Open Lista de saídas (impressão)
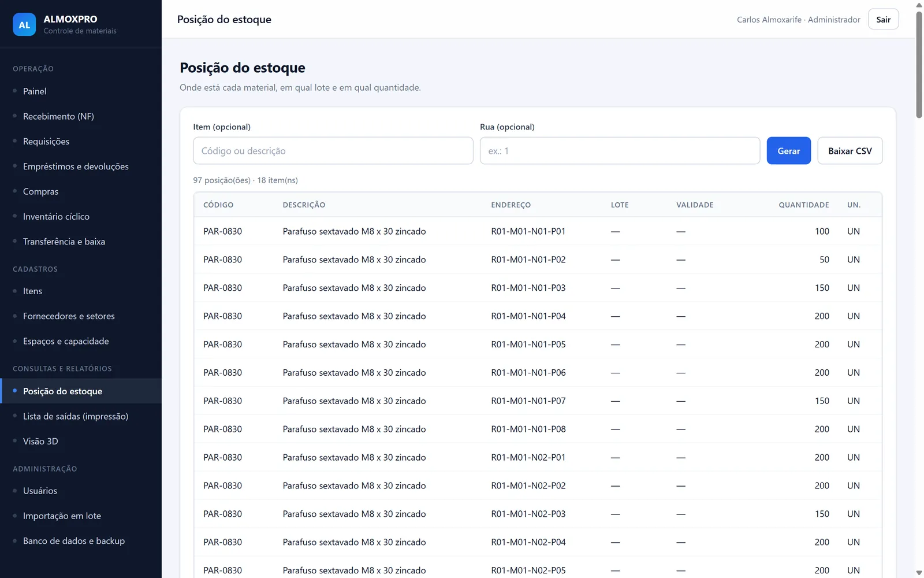The height and width of the screenshot is (578, 924). 76,416
